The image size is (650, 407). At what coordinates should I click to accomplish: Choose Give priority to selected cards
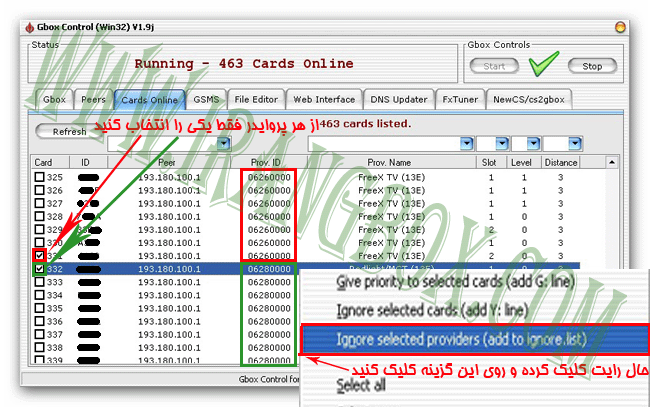[455, 282]
